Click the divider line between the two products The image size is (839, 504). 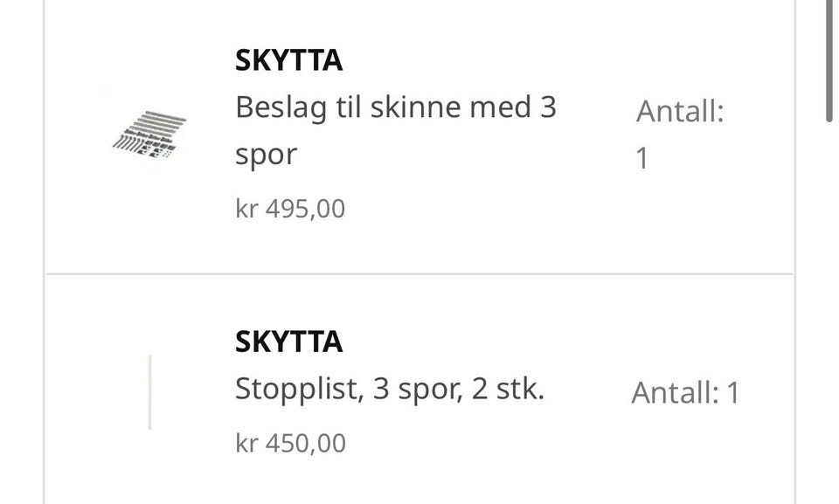coord(419,274)
